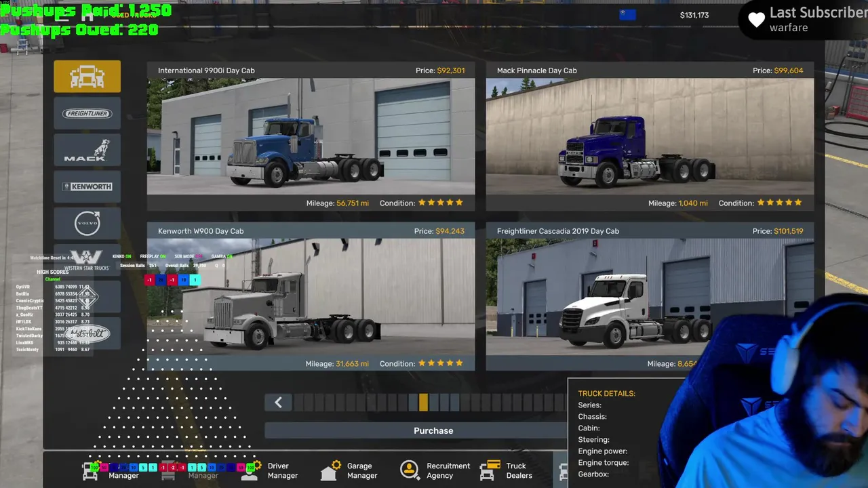Click the blue flag icon beside the money
Screen dimensions: 868x488
[627, 15]
